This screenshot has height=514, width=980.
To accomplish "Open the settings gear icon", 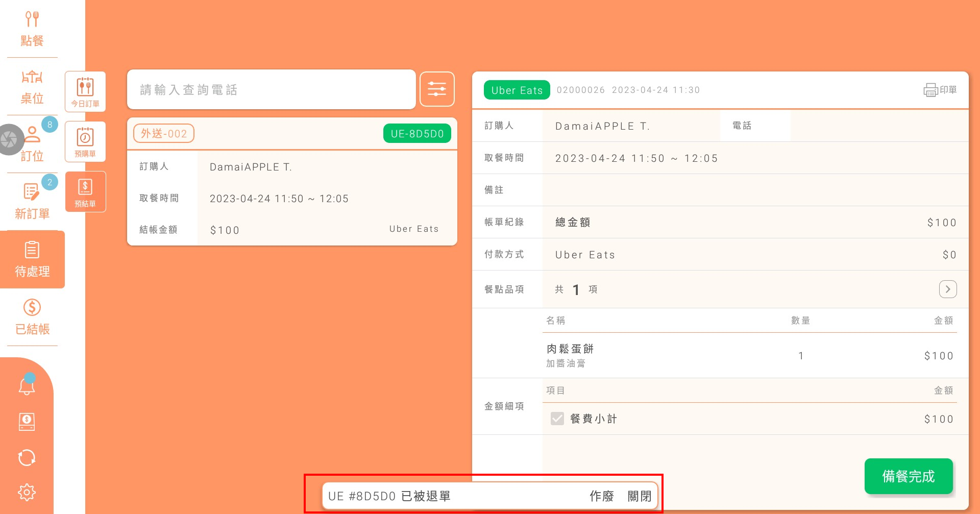I will click(27, 492).
